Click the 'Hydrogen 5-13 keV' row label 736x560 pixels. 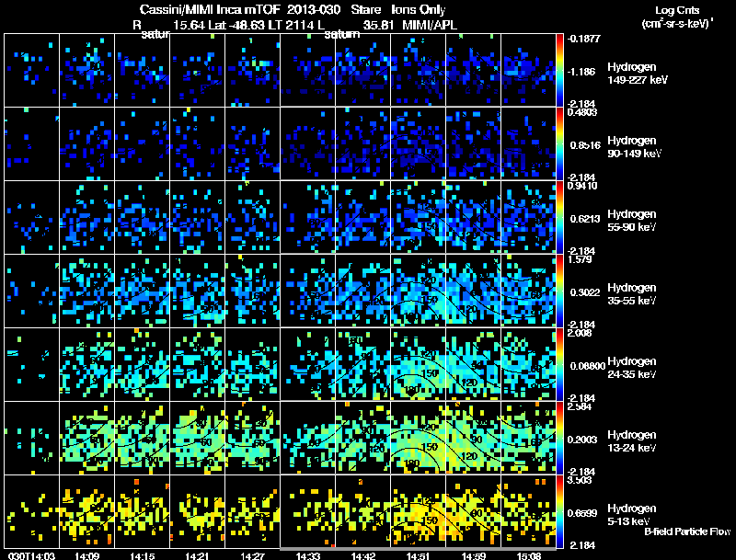click(x=632, y=515)
